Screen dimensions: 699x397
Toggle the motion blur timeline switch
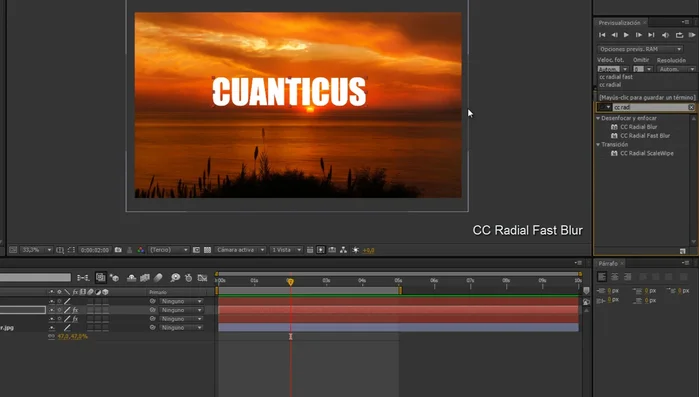click(x=158, y=278)
